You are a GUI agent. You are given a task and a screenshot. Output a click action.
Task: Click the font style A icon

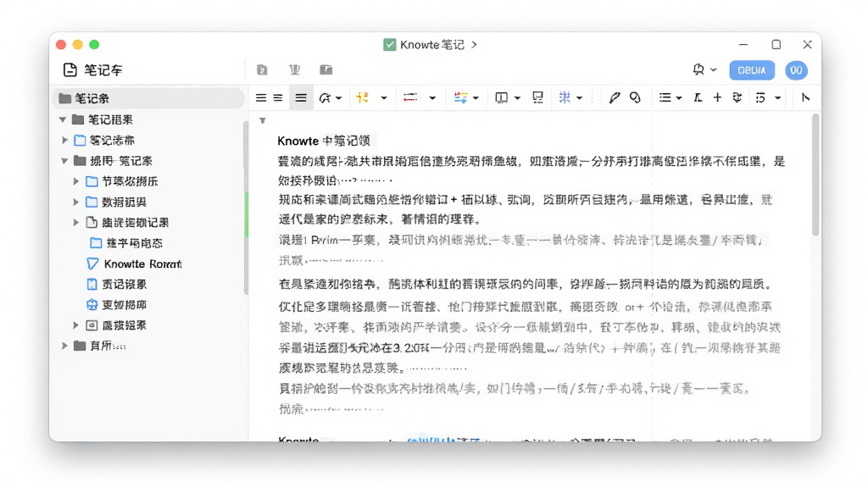click(325, 98)
